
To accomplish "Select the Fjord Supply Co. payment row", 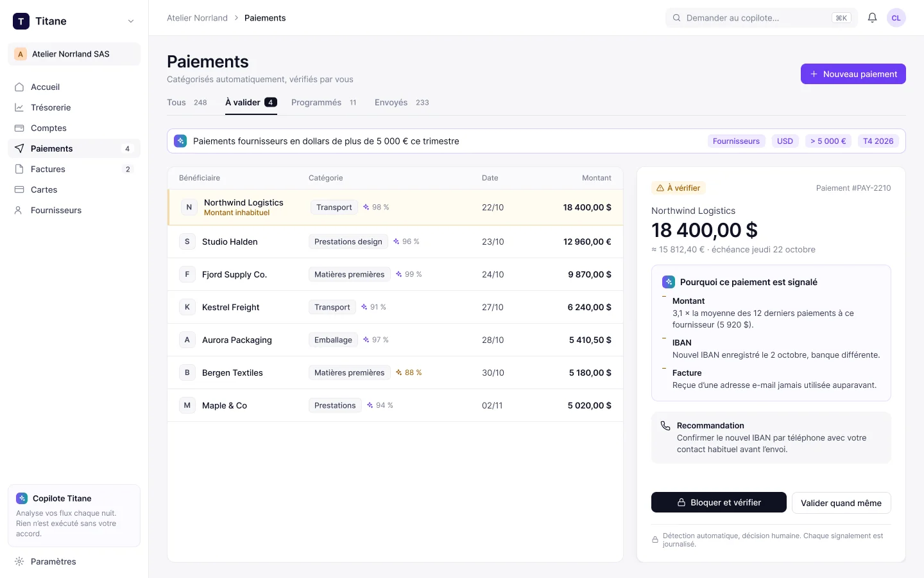I will (x=395, y=274).
